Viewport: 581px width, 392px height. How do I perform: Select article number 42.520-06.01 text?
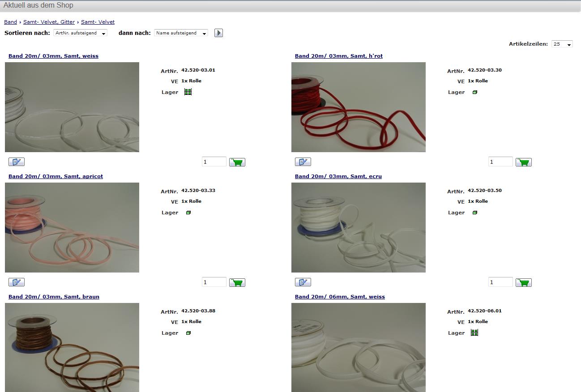485,311
